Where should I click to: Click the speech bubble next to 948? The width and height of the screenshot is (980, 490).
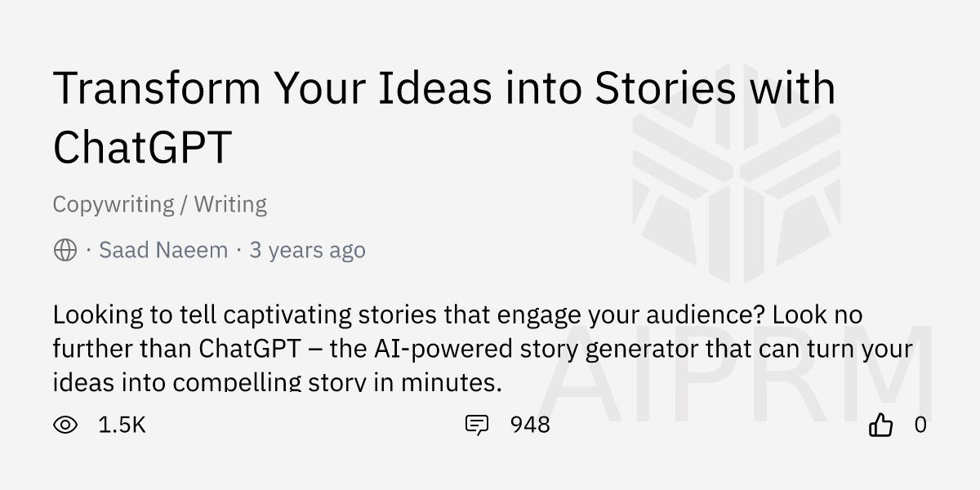tap(478, 425)
